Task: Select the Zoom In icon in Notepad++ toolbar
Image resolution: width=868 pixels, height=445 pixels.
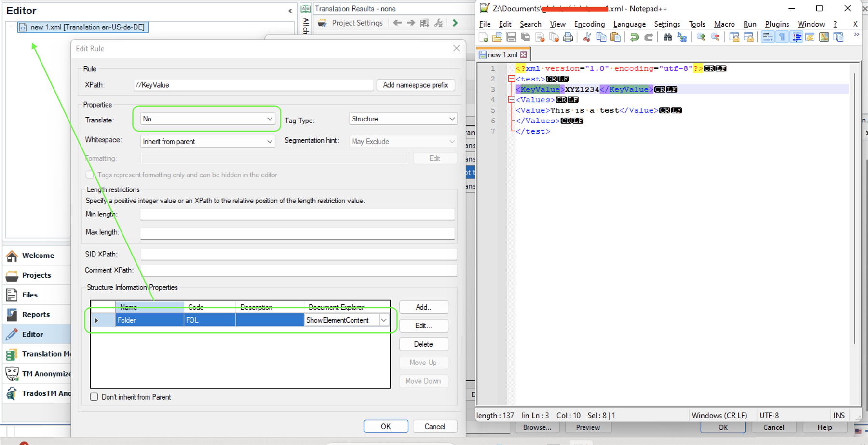Action: (701, 37)
